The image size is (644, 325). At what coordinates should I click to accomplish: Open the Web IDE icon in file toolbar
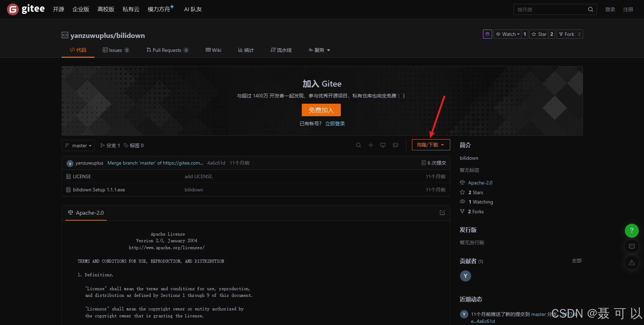pyautogui.click(x=396, y=145)
